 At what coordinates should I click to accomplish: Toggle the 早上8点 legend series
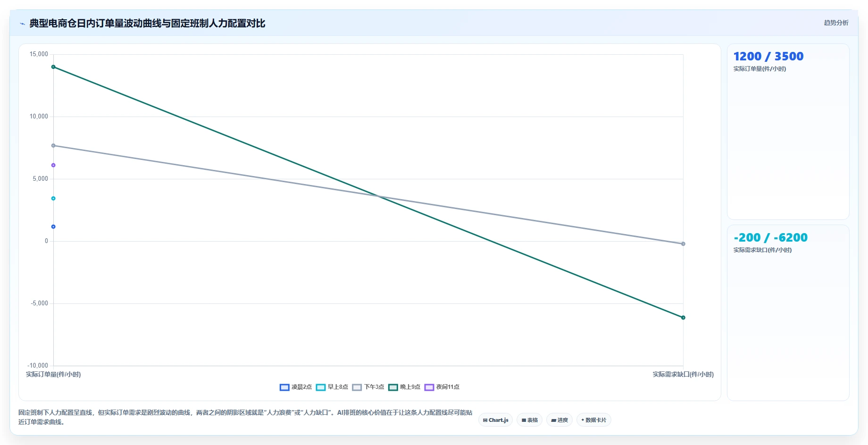(x=332, y=387)
